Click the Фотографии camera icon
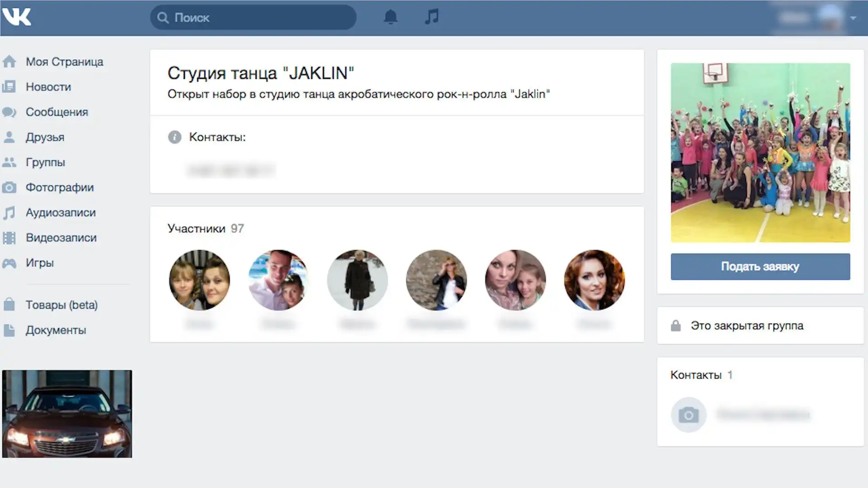868x488 pixels. 9,188
